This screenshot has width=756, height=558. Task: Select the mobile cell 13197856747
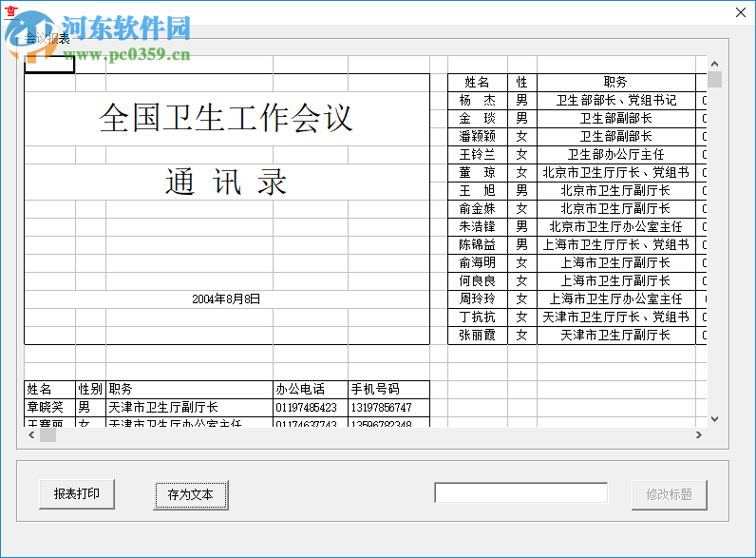coord(388,408)
